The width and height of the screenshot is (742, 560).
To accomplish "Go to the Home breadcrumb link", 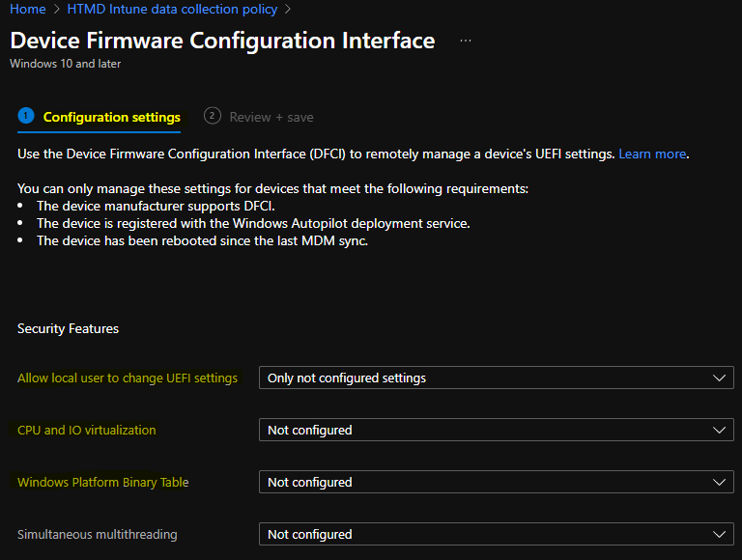I will (x=28, y=9).
